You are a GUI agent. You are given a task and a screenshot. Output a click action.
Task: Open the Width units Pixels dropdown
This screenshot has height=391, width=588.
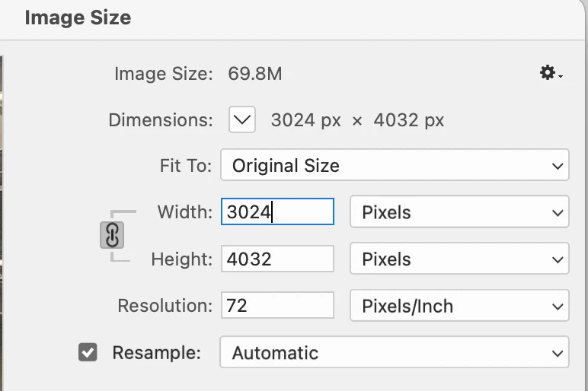pyautogui.click(x=459, y=212)
